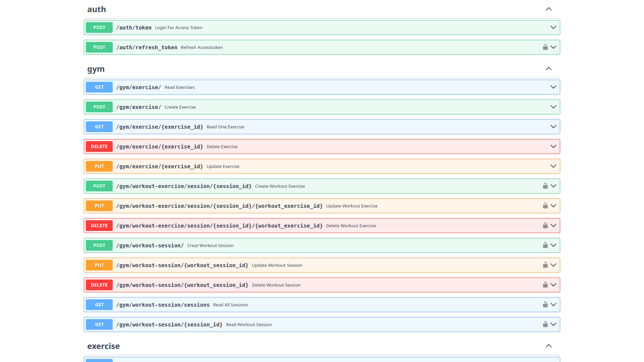Click /gym/workout-session/sessions path

tap(163, 305)
